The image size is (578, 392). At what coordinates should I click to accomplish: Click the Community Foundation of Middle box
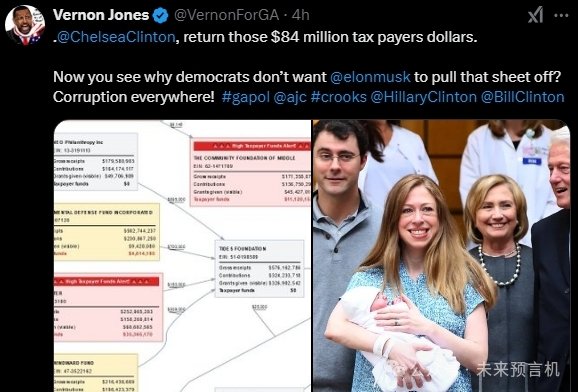click(x=251, y=172)
